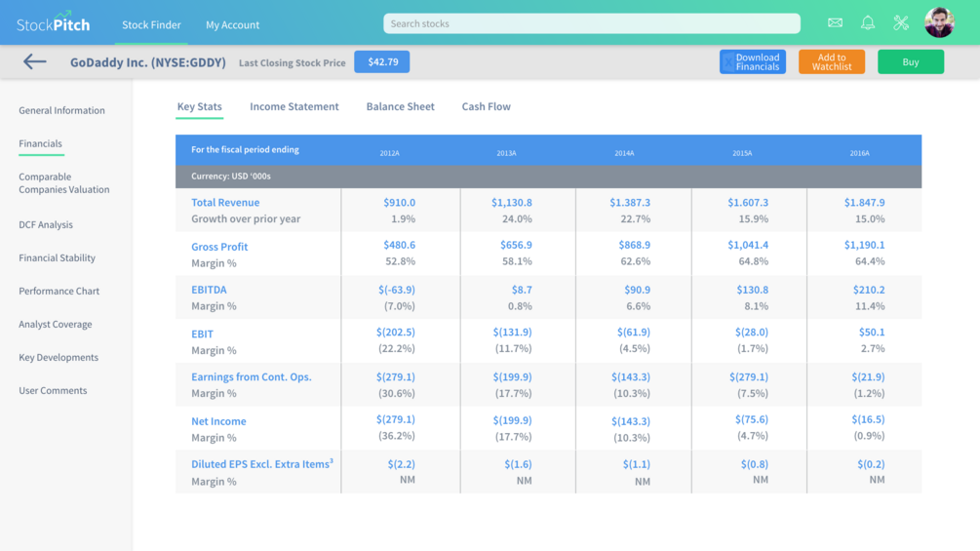Click the 2012A column header
Viewport: 980px width, 551px height.
389,153
